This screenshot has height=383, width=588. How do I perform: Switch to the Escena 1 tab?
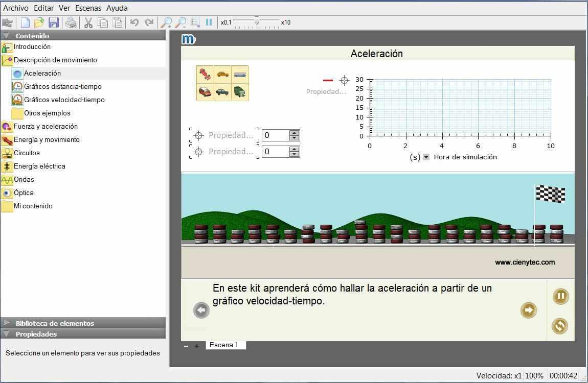[x=225, y=345]
